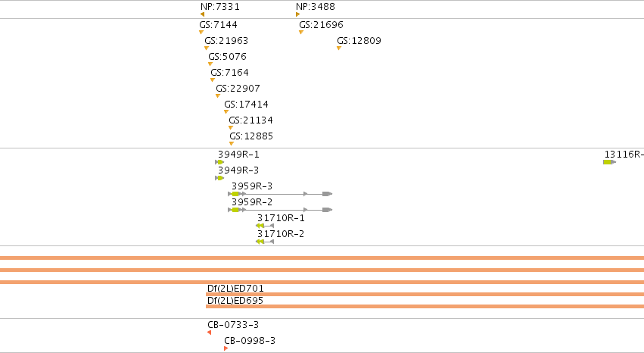Click the 3949R-1 text label

(238, 155)
